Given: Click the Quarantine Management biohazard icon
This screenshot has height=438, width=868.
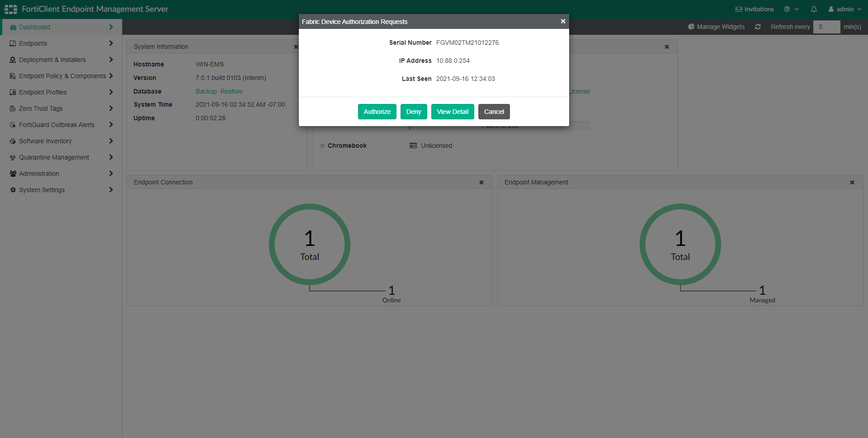Looking at the screenshot, I should coord(13,157).
